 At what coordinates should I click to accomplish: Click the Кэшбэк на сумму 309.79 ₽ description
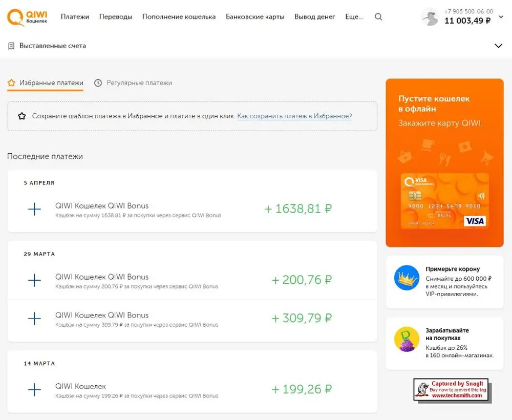click(x=137, y=325)
